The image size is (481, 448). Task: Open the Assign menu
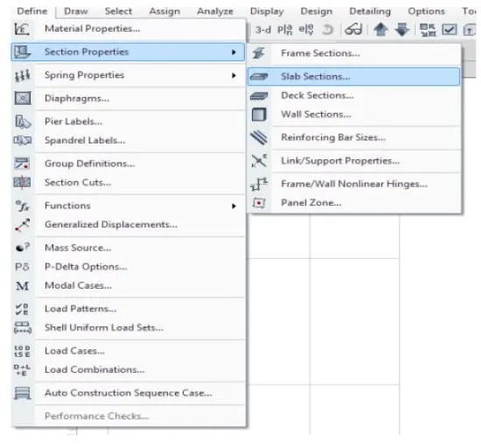(164, 11)
